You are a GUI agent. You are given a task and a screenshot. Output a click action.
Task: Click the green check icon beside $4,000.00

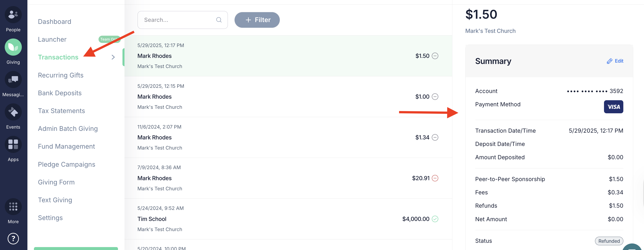click(x=435, y=219)
